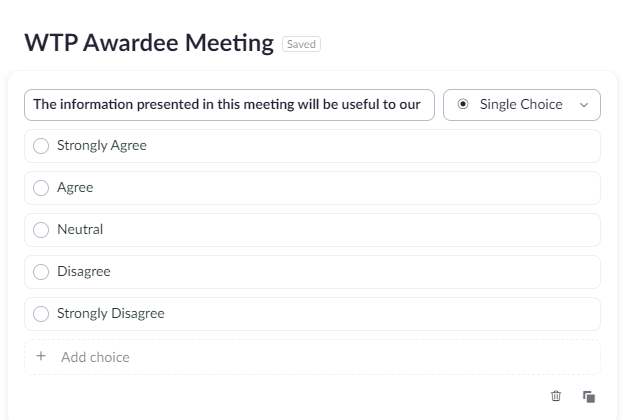626x420 pixels.
Task: Select the Agree radio button
Action: click(x=41, y=188)
